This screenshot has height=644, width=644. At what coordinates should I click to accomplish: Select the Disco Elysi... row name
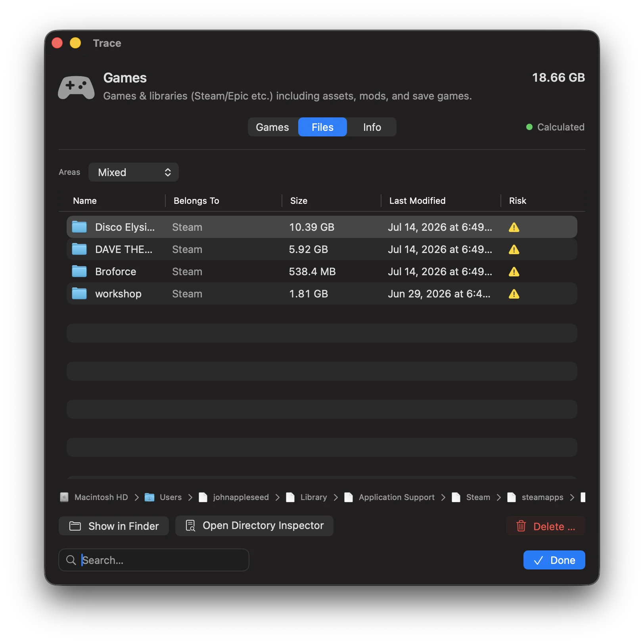pyautogui.click(x=125, y=227)
